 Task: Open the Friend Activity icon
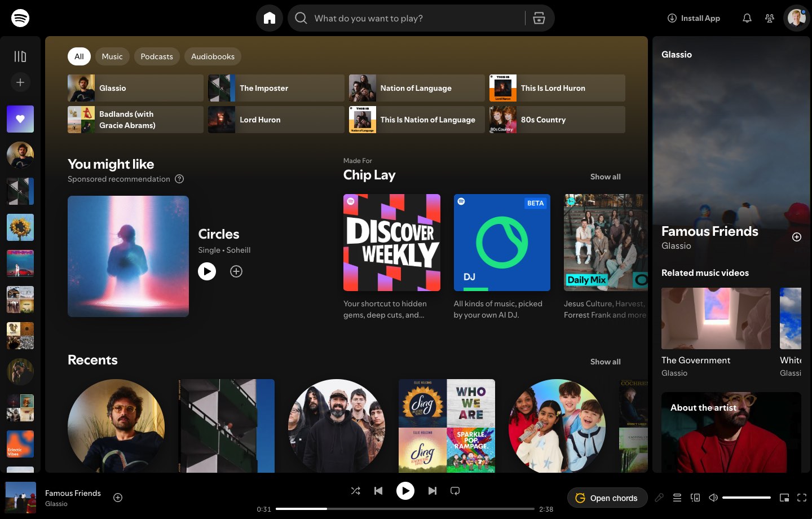pos(770,18)
